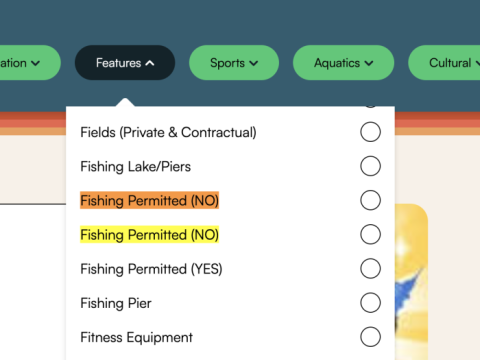This screenshot has height=360, width=480.
Task: Click the Fishing Pier option text
Action: [116, 303]
